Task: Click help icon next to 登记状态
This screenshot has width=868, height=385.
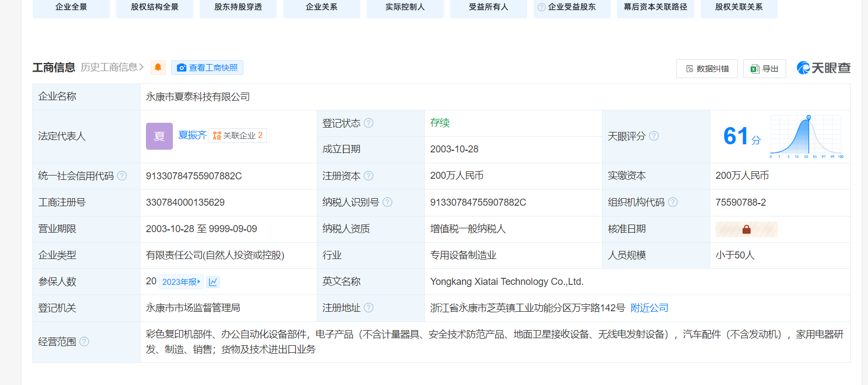Action: 368,123
